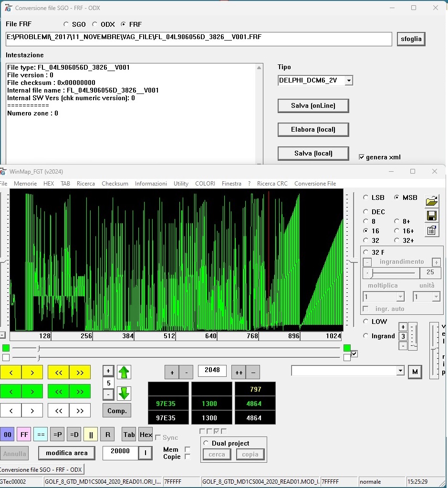
Task: Click the floppy disk save icon
Action: tap(432, 215)
